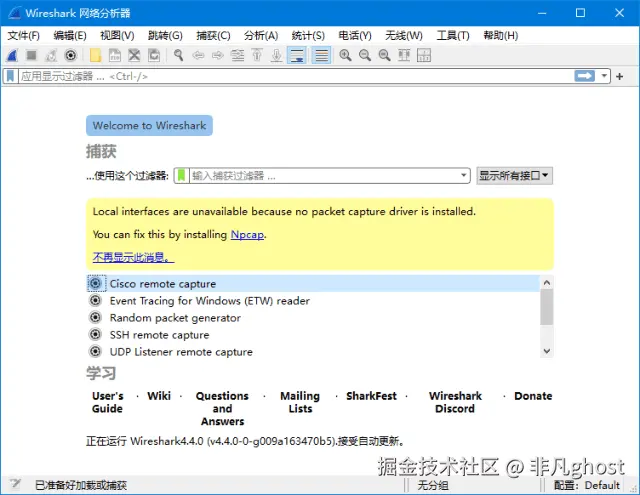The height and width of the screenshot is (495, 640).
Task: Start capturing packets with shark fin icon
Action: click(x=12, y=55)
